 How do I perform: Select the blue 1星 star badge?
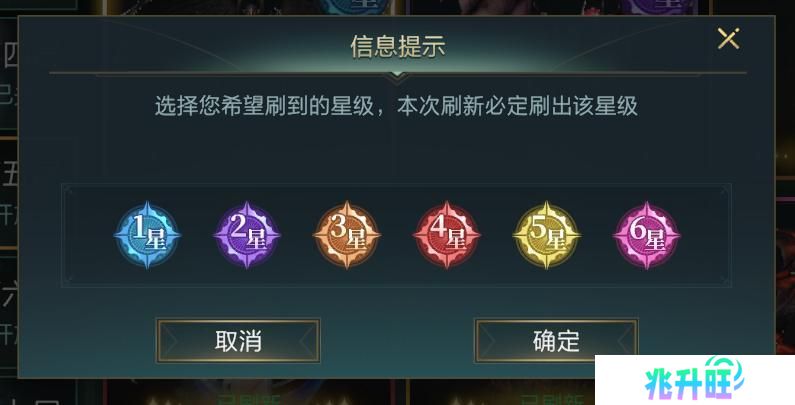(148, 235)
